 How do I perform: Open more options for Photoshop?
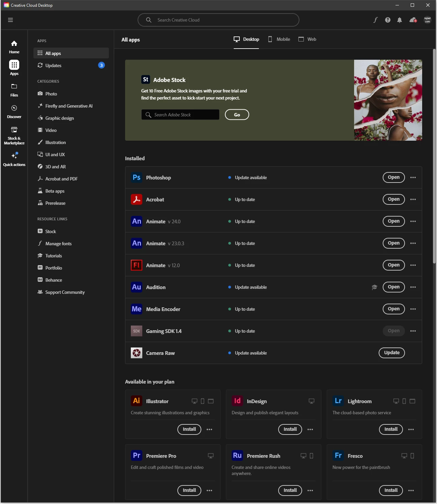(x=413, y=177)
